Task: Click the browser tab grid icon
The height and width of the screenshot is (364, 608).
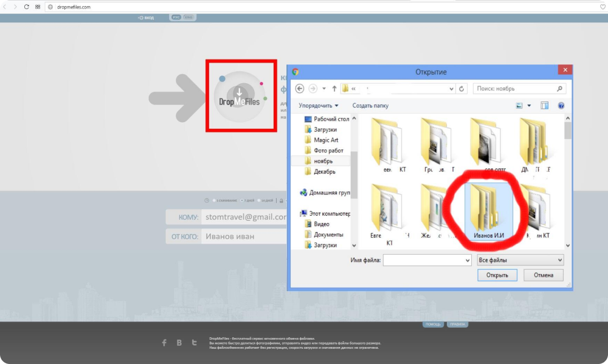Action: (38, 7)
